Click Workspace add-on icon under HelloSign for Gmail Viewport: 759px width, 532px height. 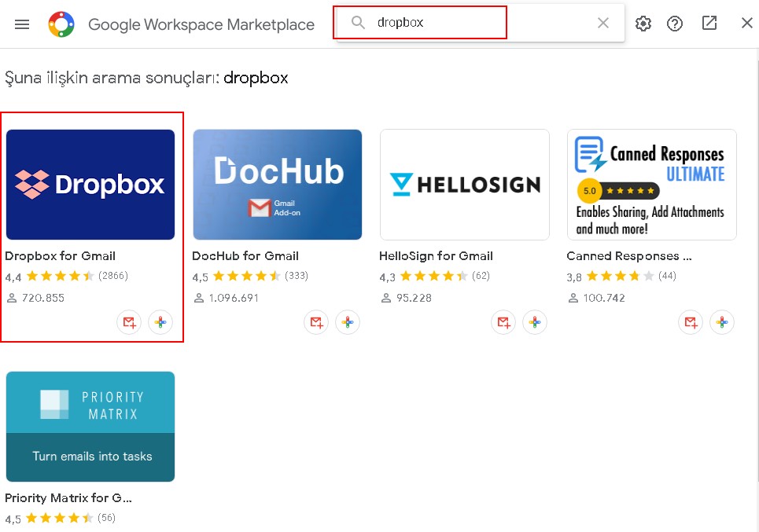(535, 322)
